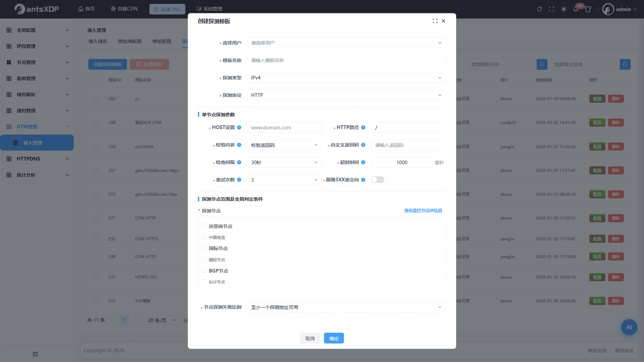Check the 中国电信 checkbox

click(x=204, y=237)
